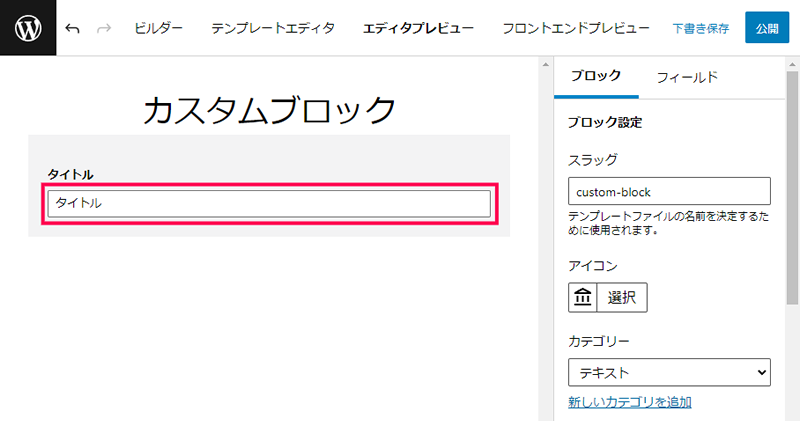
Task: Expand the カテゴリー dropdown showing テキスト
Action: (x=669, y=373)
